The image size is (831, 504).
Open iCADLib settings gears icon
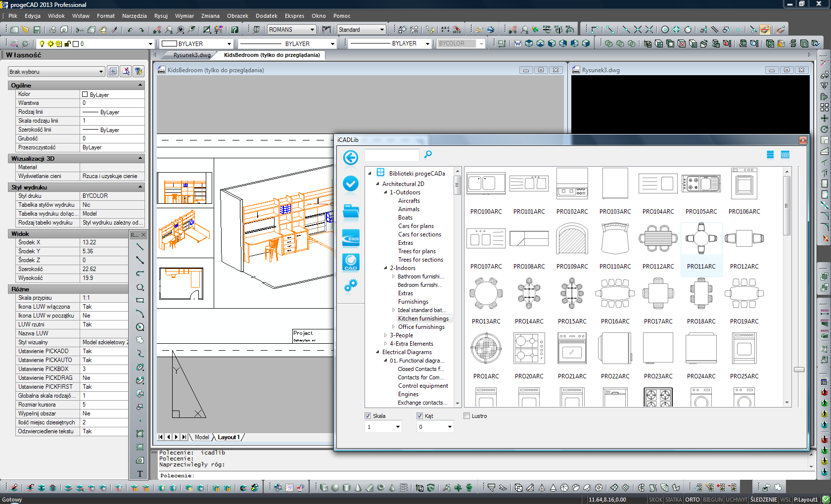(x=351, y=285)
